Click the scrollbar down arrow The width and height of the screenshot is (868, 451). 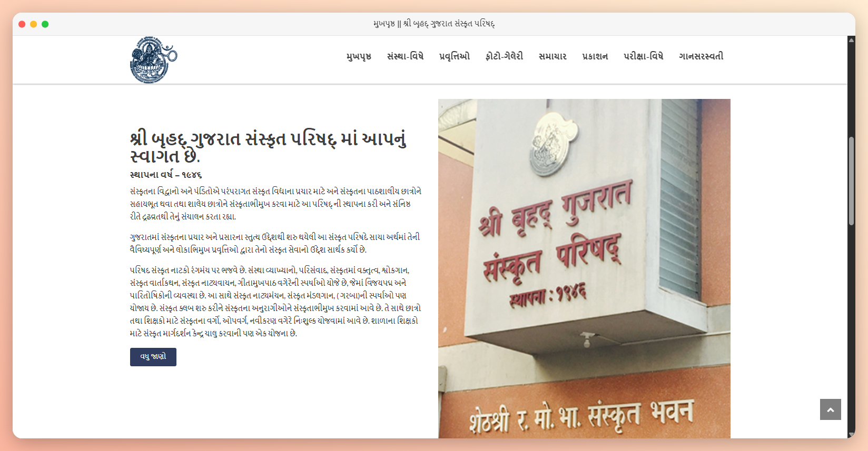(x=851, y=435)
